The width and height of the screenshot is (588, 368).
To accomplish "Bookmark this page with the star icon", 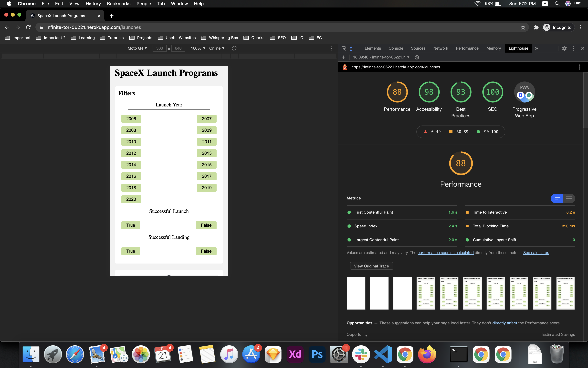I will [523, 27].
